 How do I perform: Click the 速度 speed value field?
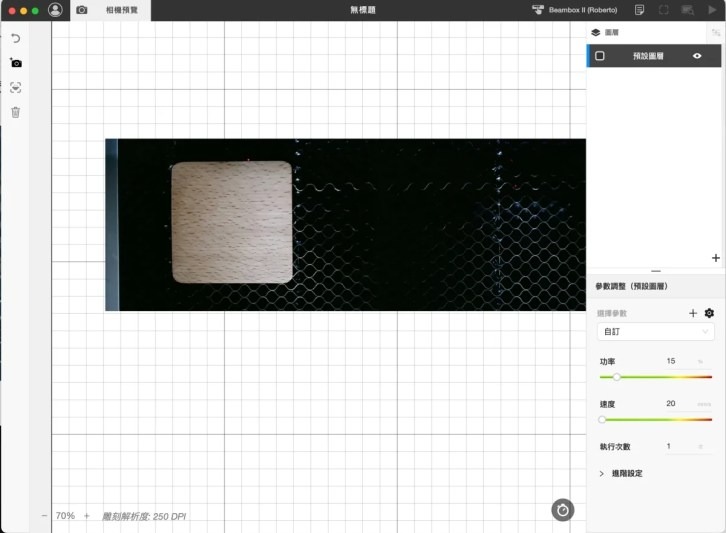click(677, 404)
